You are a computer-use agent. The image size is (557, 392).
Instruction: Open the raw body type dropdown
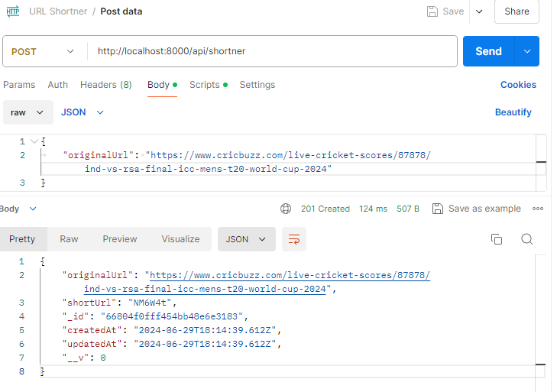pos(28,112)
